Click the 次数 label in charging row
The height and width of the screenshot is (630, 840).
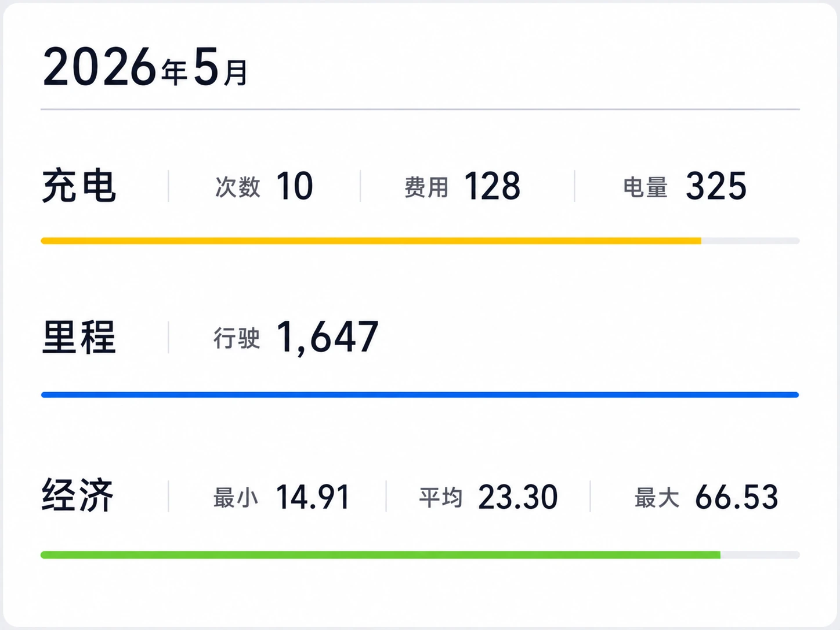[237, 187]
